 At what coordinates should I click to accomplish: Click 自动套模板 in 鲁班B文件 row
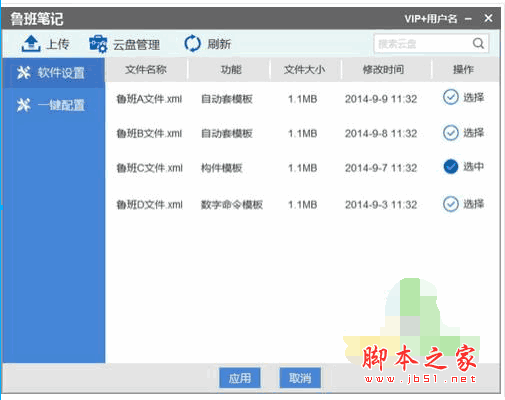(227, 133)
